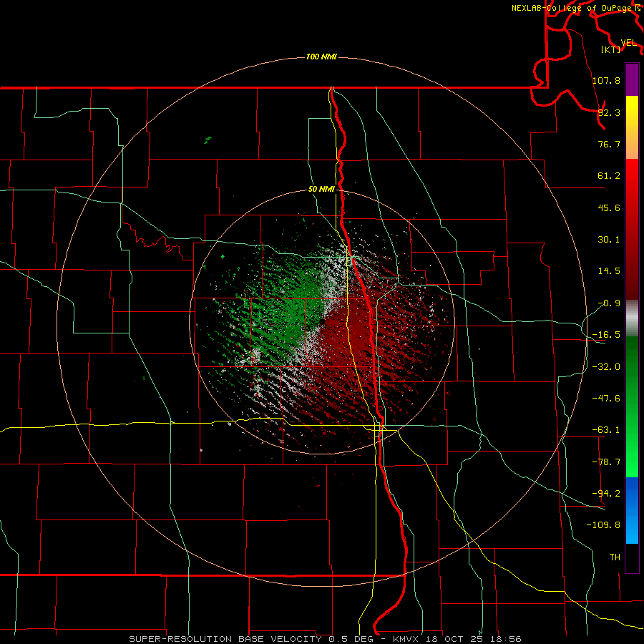The width and height of the screenshot is (644, 644).
Task: Click the 61.2 value on velocity scale
Action: 609,176
